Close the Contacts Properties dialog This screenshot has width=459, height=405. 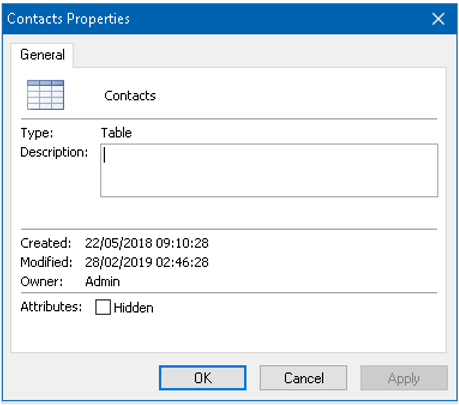[x=438, y=19]
